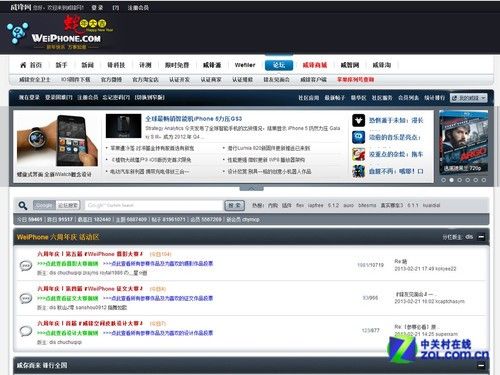Open the dark iPhone thumbnail beside headline

pos(123,126)
